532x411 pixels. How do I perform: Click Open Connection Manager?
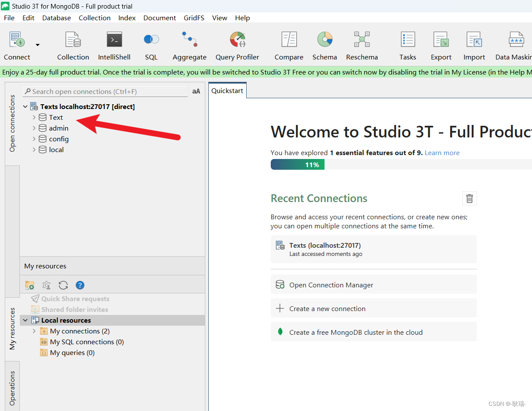[x=374, y=285]
